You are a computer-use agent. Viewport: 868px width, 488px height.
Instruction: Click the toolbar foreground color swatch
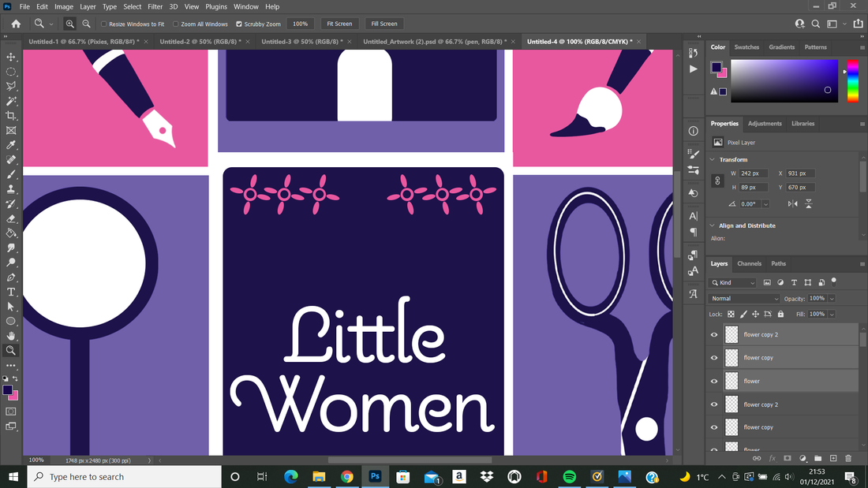pos(7,390)
